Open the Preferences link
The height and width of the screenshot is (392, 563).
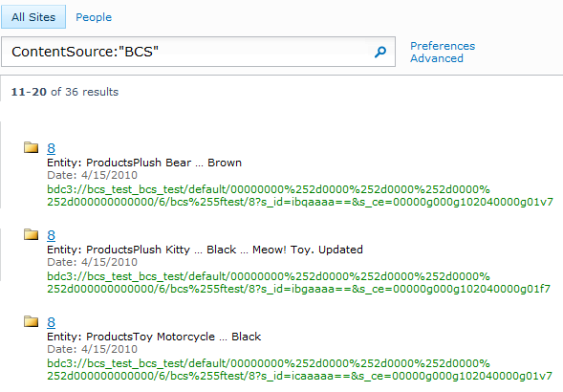pos(443,46)
